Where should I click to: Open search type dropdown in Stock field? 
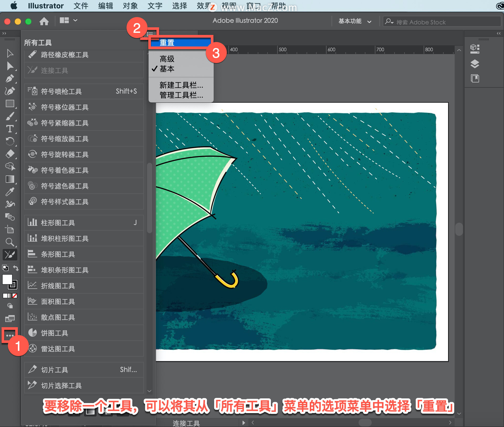tap(389, 22)
